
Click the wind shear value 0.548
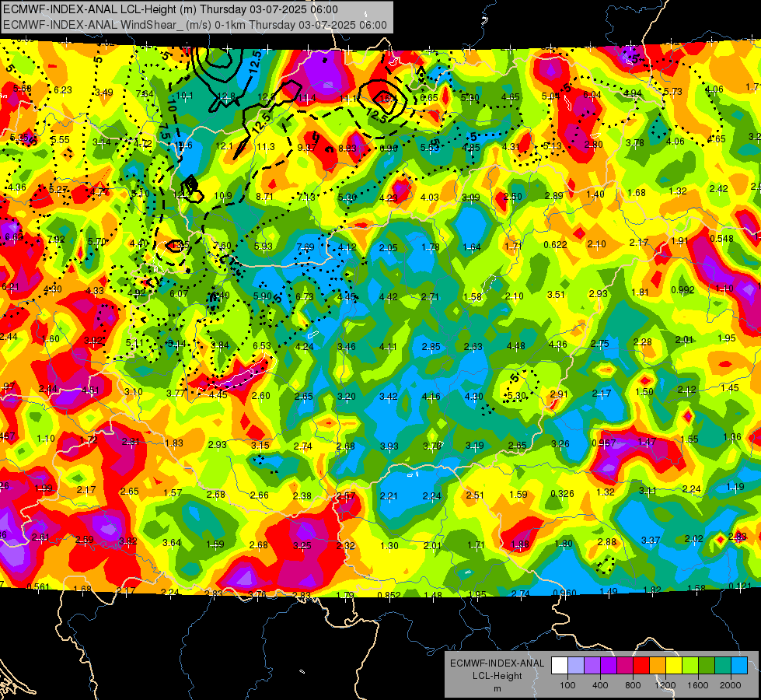pos(721,239)
